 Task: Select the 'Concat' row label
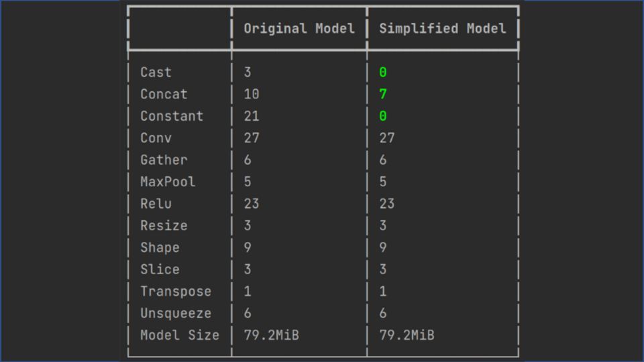tap(164, 95)
